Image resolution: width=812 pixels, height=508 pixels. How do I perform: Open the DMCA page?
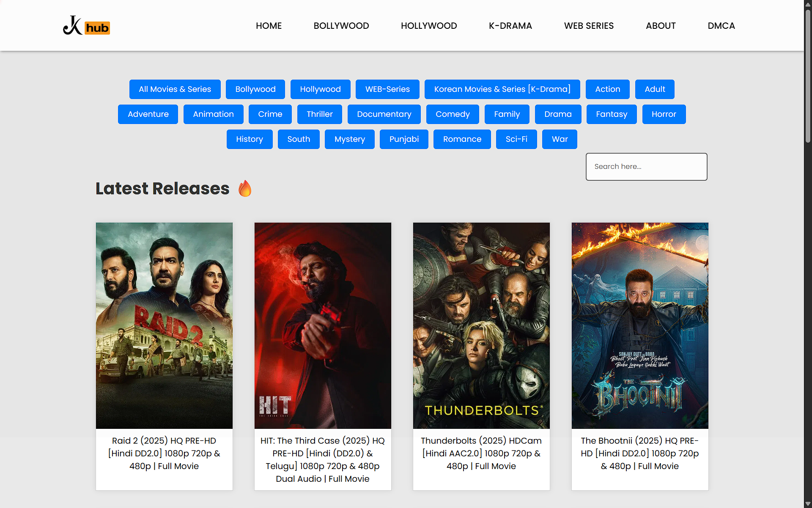(721, 26)
